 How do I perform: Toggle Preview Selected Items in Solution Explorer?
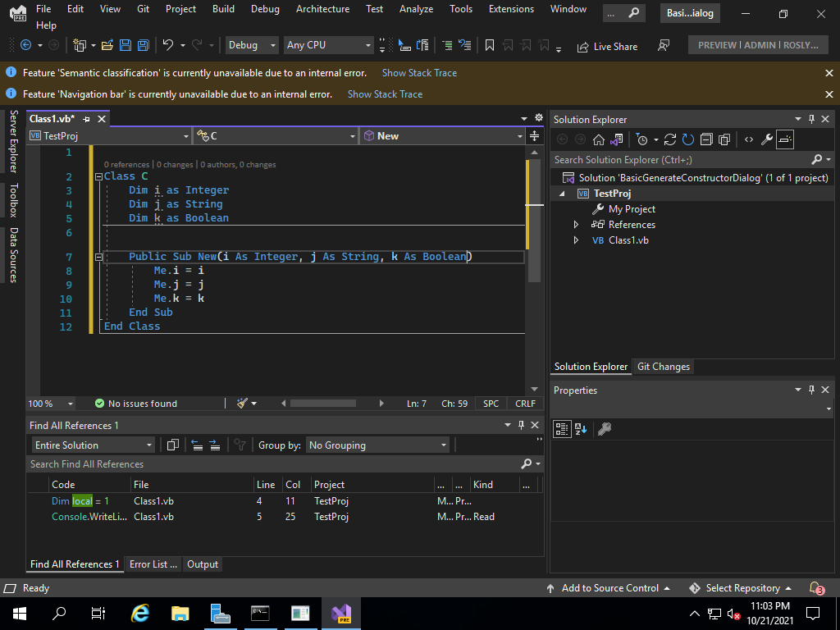785,139
